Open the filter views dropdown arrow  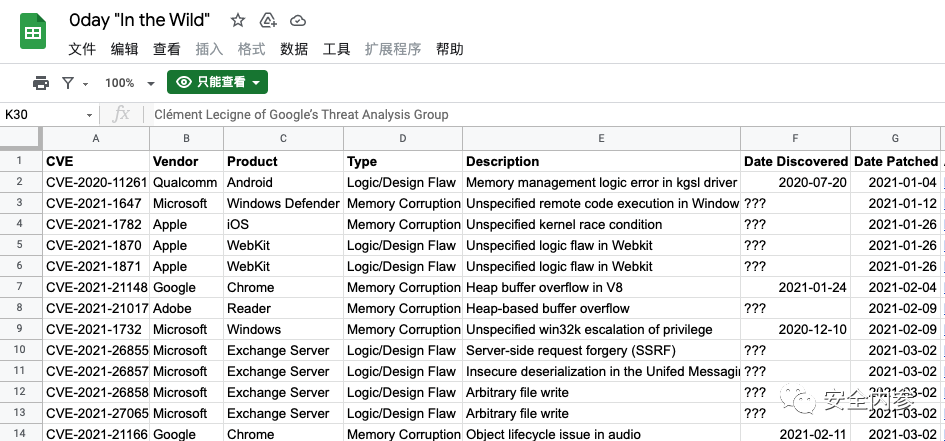pyautogui.click(x=85, y=84)
